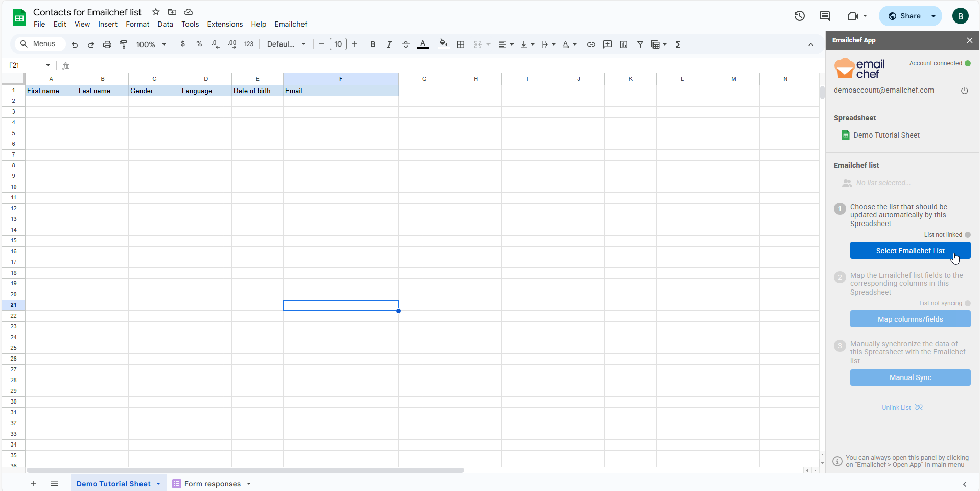Open vertical align dropdown
Screen dimensions: 980x491
[527, 44]
